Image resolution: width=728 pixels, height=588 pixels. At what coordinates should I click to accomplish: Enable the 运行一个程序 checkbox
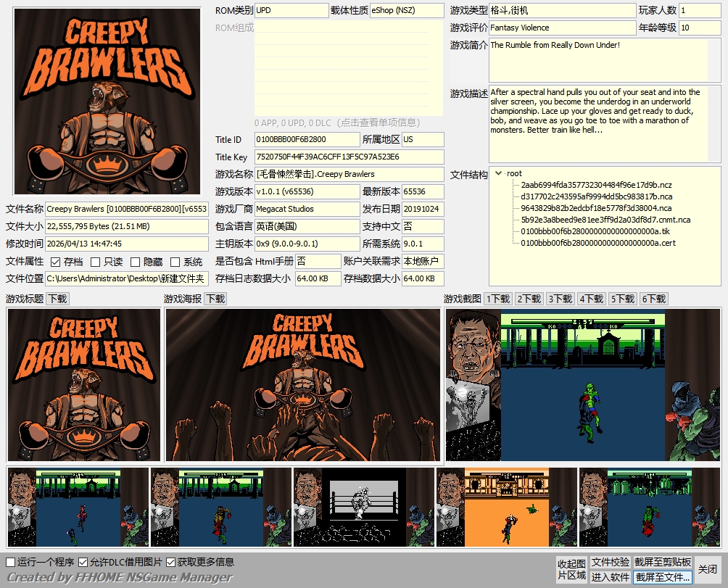pos(11,562)
